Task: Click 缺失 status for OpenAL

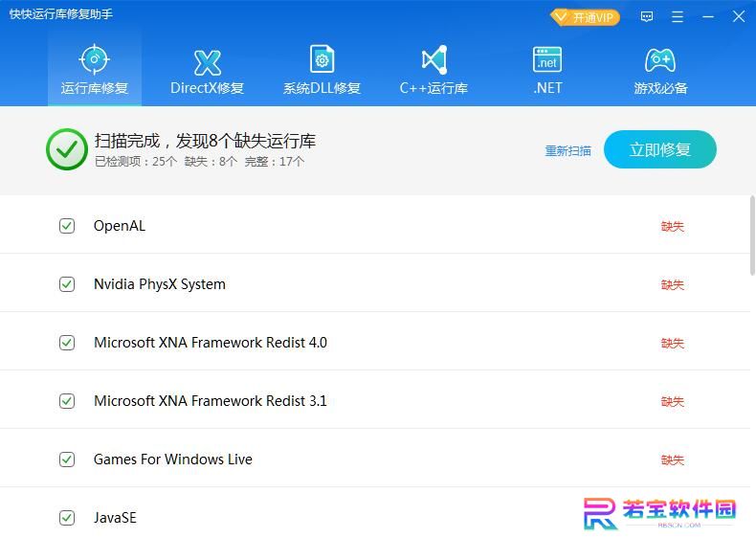Action: pyautogui.click(x=673, y=226)
